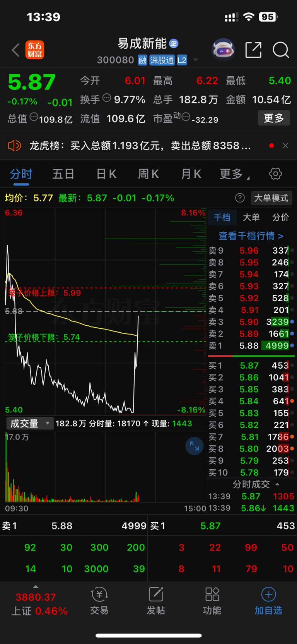Open the 成交量 indicator dropdown

(x=29, y=424)
